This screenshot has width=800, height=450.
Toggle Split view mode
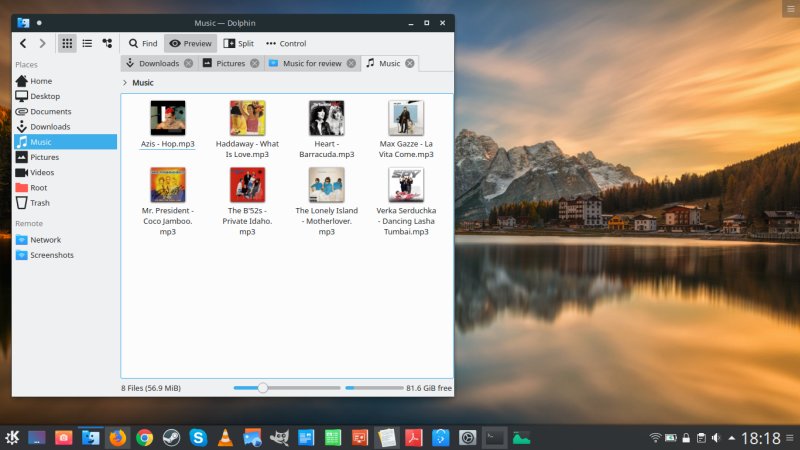[238, 43]
